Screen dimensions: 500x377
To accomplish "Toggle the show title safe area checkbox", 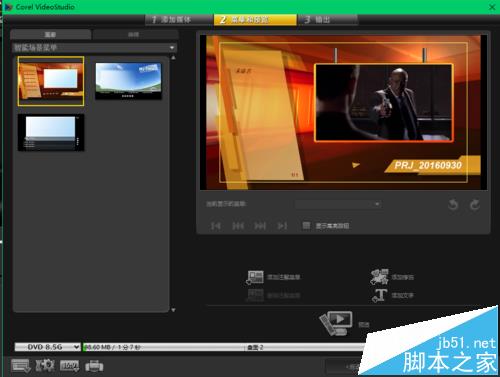I will [306, 226].
